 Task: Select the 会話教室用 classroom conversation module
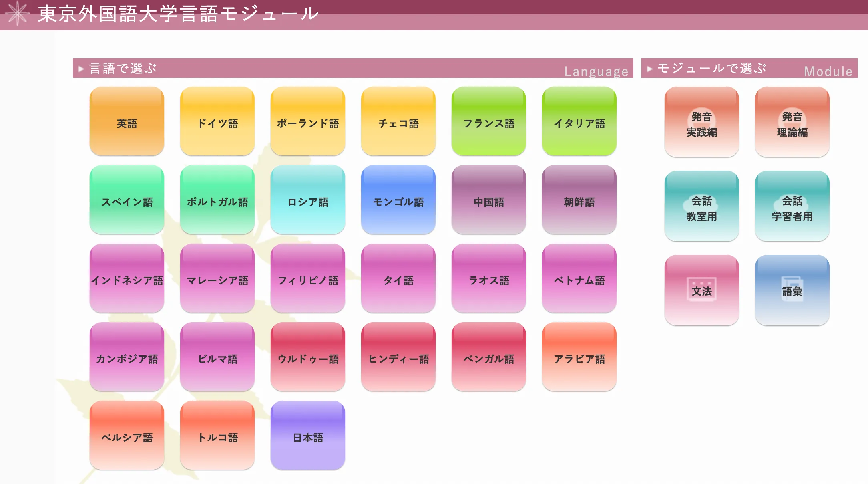699,205
